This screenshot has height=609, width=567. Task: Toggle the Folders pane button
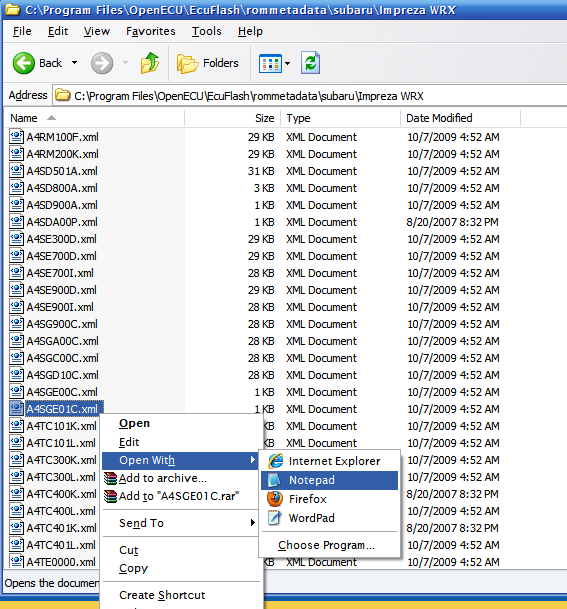[x=207, y=63]
